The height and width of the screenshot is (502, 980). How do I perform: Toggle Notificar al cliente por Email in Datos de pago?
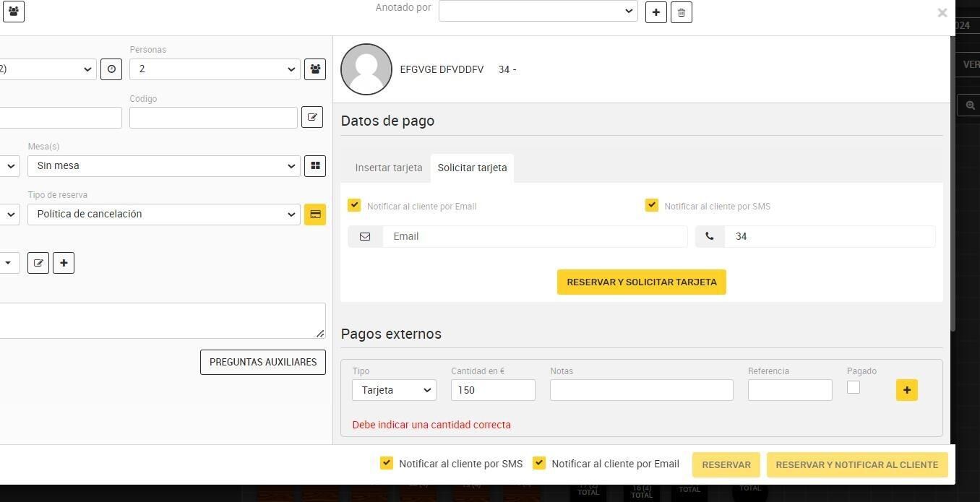[x=354, y=205]
